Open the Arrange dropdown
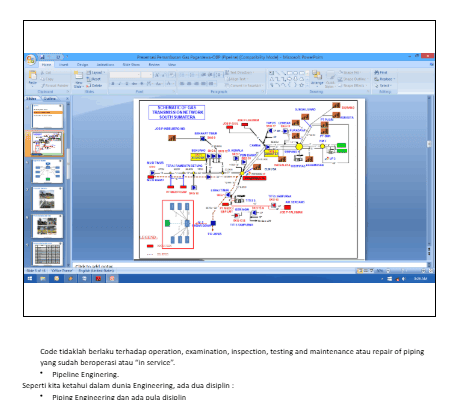 point(317,79)
